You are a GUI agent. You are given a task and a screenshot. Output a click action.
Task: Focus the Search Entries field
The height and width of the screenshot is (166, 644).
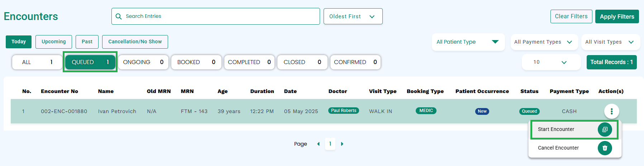(x=216, y=16)
